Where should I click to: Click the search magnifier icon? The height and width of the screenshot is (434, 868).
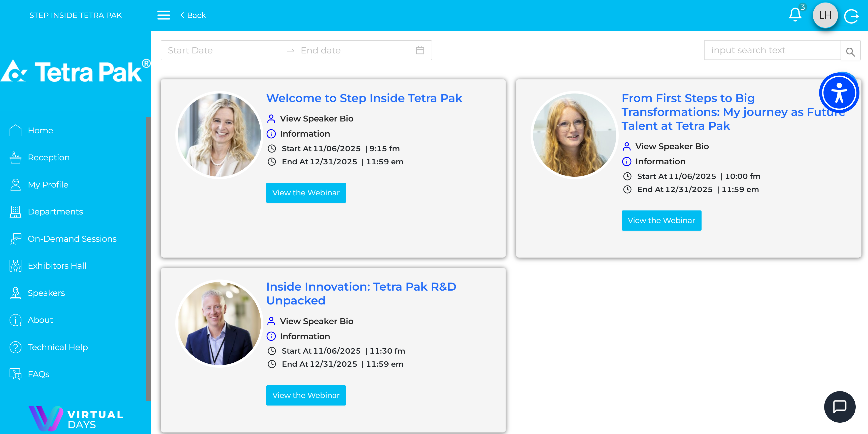(x=850, y=52)
